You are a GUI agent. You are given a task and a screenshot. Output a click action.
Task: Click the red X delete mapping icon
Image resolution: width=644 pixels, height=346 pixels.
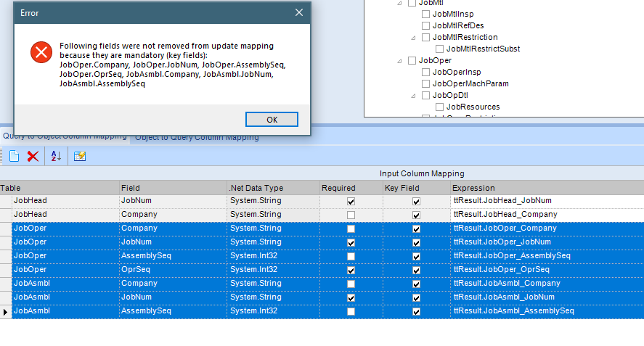(x=33, y=156)
